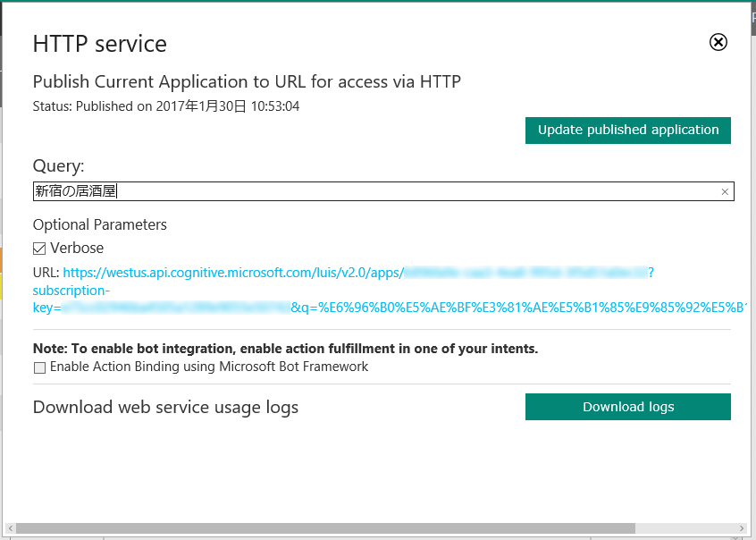Open the westus.api.cognitive.microsoft.com URL link
Screen dimensions: 756x540
point(232,273)
